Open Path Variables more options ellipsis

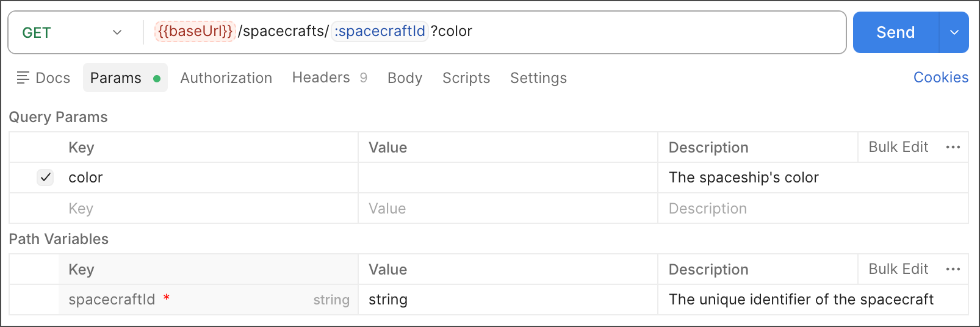point(953,269)
